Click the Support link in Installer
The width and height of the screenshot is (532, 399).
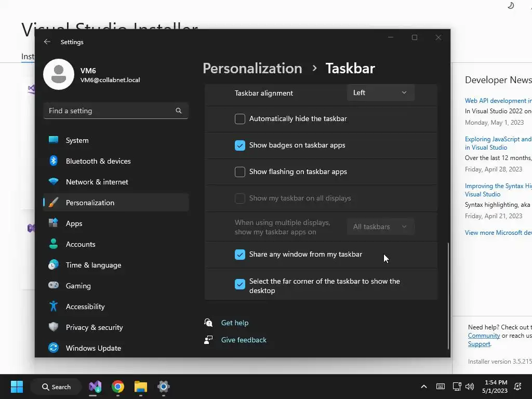point(479,344)
